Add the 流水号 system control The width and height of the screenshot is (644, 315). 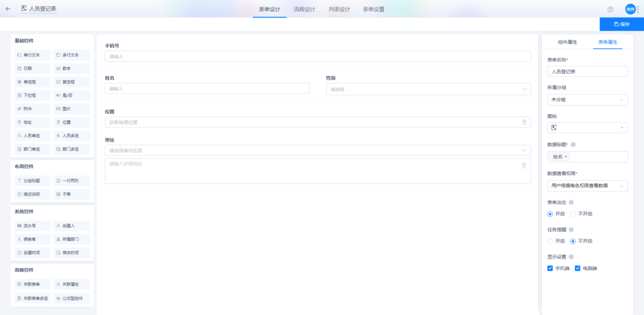click(32, 226)
